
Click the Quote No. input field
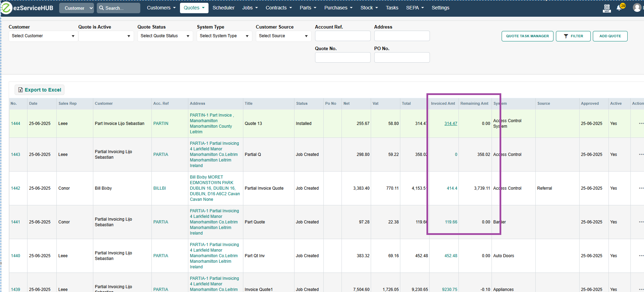pyautogui.click(x=343, y=57)
